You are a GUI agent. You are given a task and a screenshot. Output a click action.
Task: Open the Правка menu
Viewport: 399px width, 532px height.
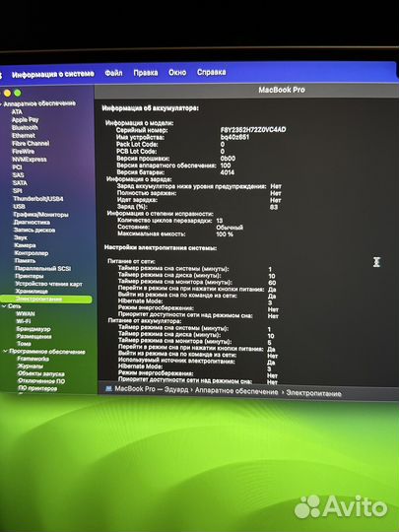(x=146, y=73)
